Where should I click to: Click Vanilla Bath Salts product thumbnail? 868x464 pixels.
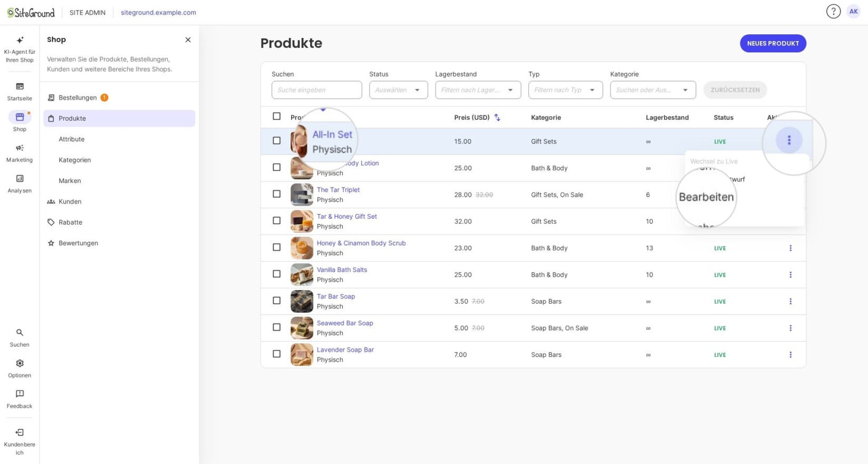[302, 275]
